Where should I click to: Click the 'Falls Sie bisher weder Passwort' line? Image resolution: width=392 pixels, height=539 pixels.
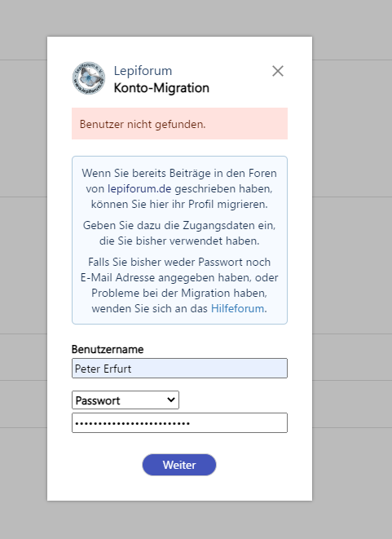[x=179, y=262]
